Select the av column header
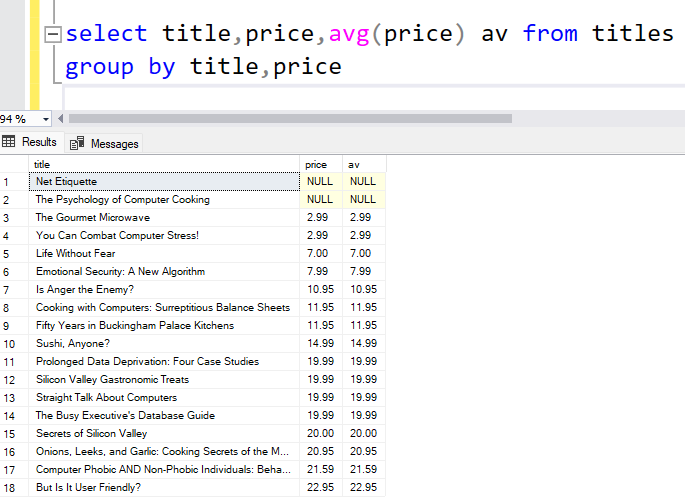Screen dimensions: 685x499 click(364, 165)
